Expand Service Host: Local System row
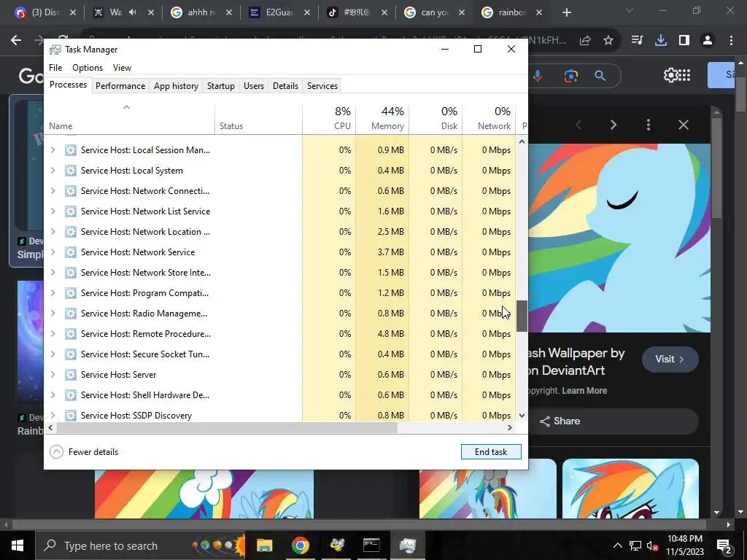Viewport: 747px width, 560px height. coord(53,171)
